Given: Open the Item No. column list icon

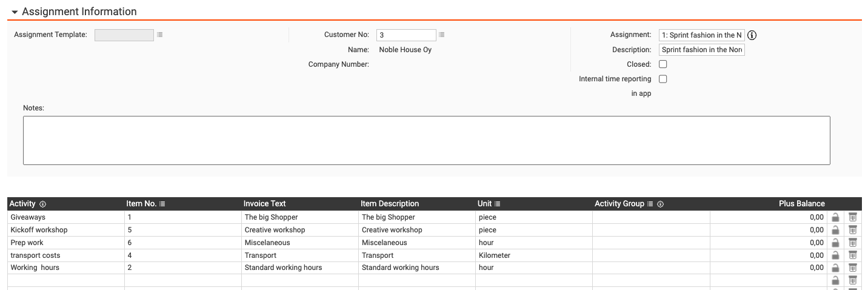Looking at the screenshot, I should [162, 204].
